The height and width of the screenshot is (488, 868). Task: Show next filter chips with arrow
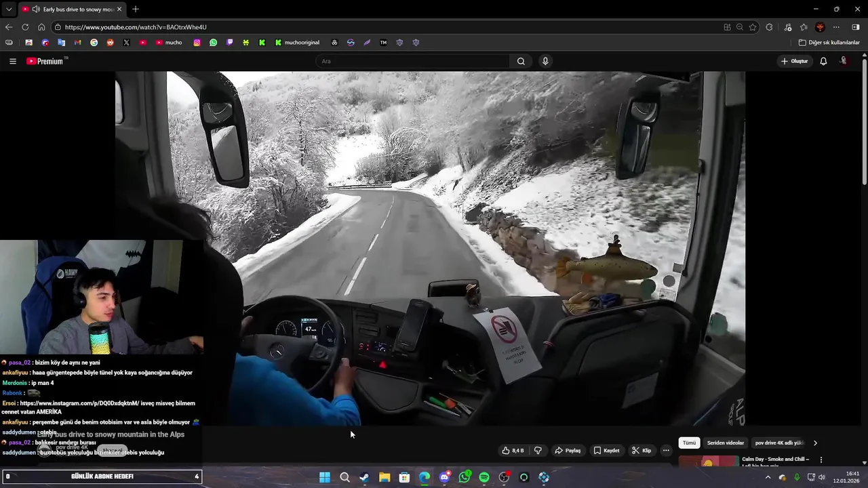815,443
